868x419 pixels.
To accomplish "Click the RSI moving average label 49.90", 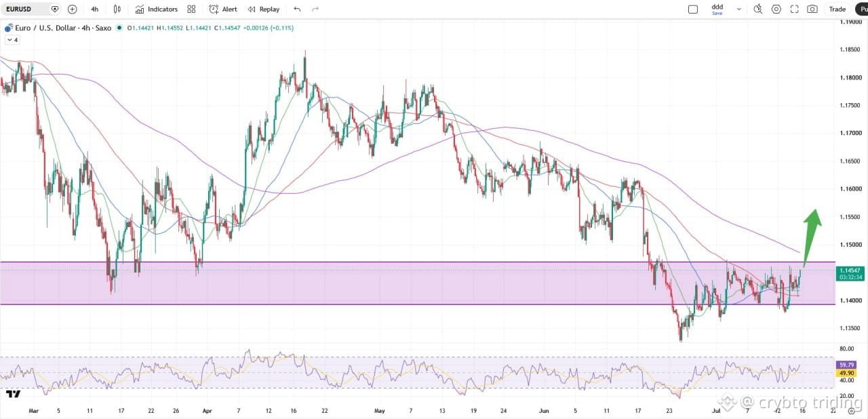I will point(847,373).
